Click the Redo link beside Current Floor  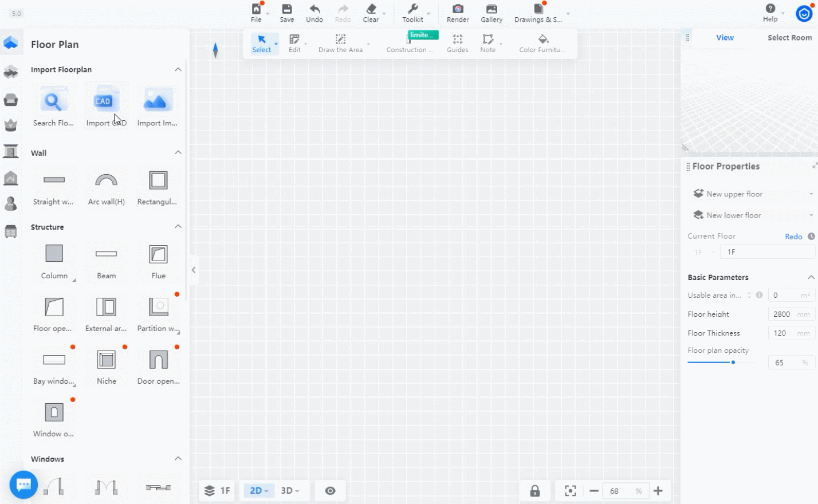point(793,237)
